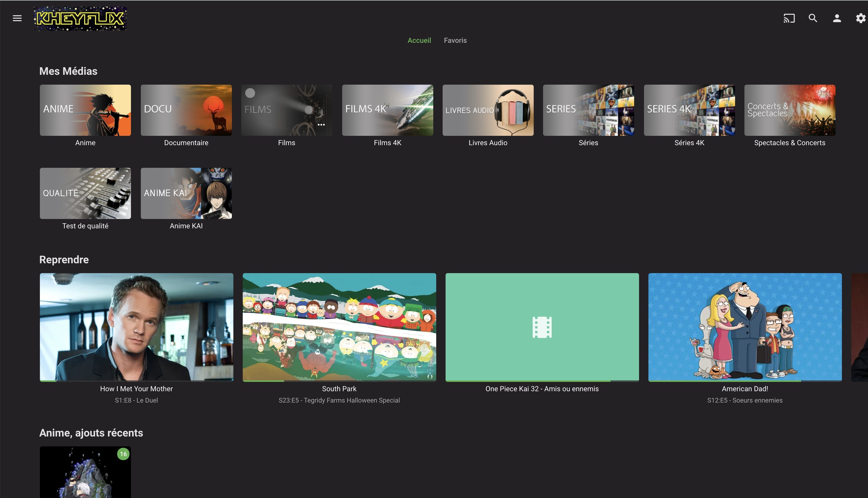Open the Concerts & Spectacles banner
This screenshot has height=498, width=868.
pos(790,110)
